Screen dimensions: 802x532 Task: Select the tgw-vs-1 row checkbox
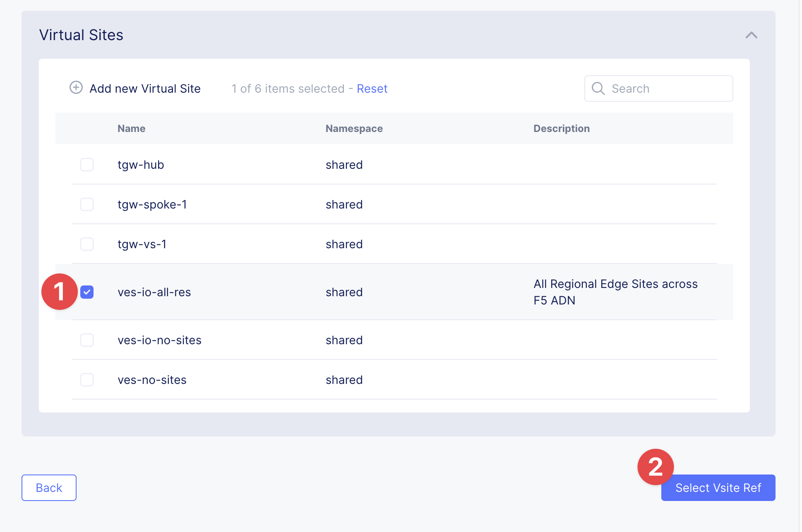(x=87, y=244)
